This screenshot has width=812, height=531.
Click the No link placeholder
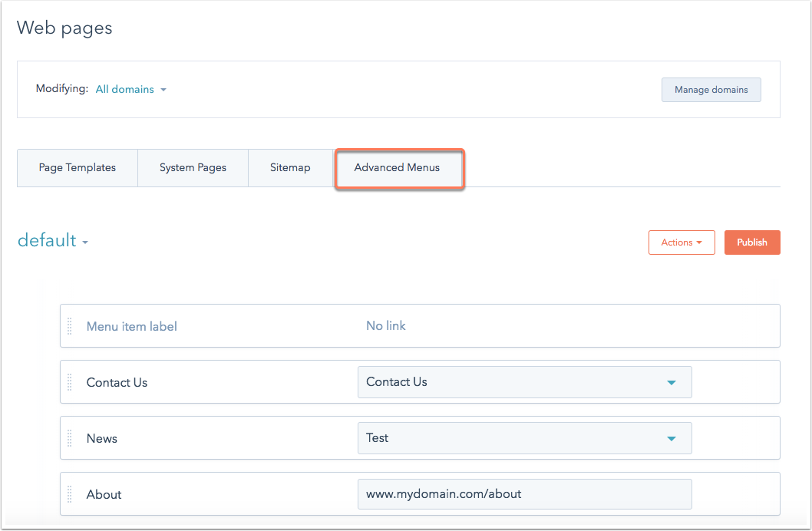click(x=386, y=325)
